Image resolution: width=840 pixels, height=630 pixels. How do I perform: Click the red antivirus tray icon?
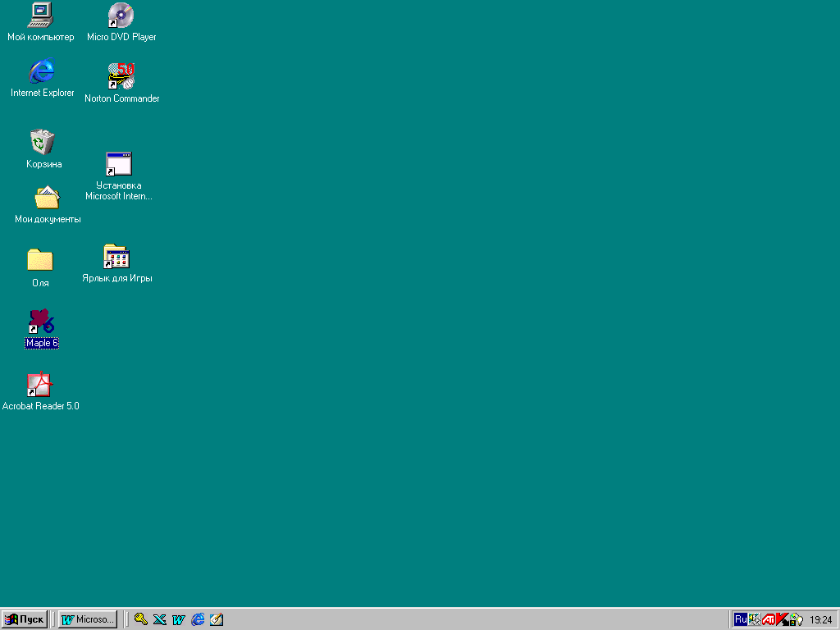click(782, 619)
